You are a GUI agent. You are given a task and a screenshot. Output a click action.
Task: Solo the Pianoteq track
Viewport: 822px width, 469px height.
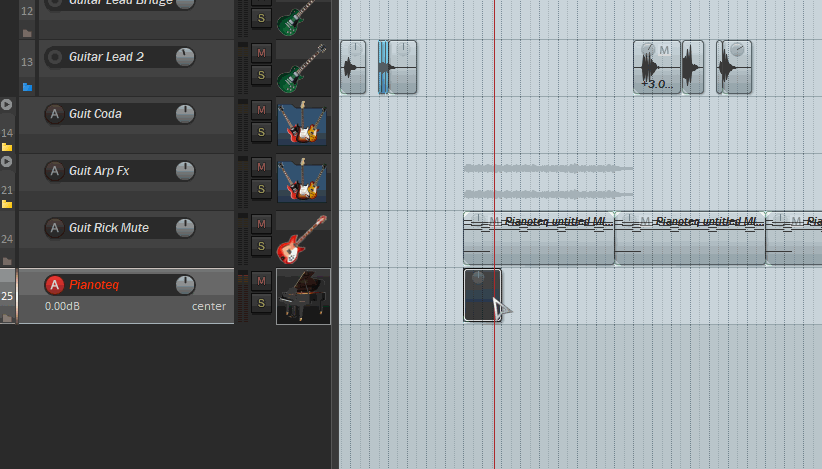click(261, 303)
